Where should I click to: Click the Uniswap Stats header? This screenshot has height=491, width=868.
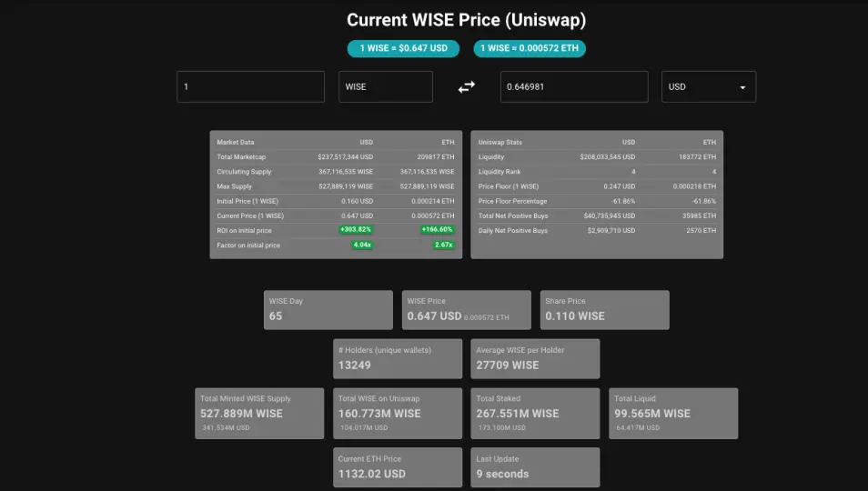pyautogui.click(x=500, y=142)
